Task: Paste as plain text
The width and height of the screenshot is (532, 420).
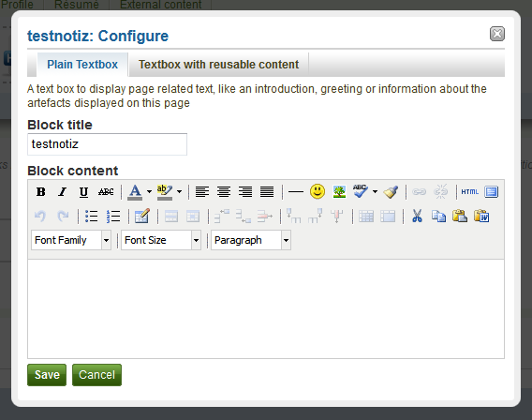Action: [460, 216]
